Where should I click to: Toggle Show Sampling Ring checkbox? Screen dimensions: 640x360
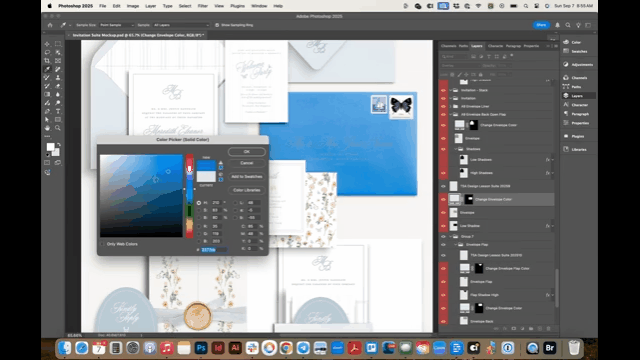point(217,25)
